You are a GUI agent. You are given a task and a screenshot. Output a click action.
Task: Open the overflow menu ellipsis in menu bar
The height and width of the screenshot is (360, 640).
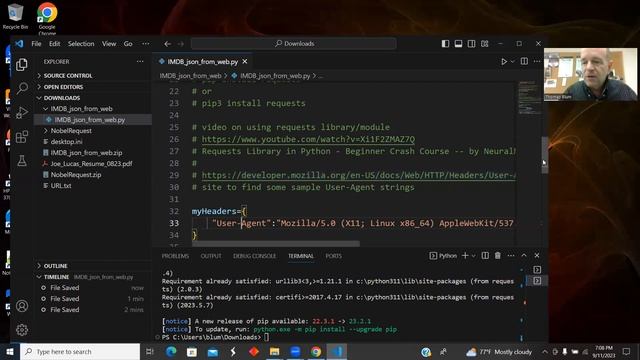(146, 44)
